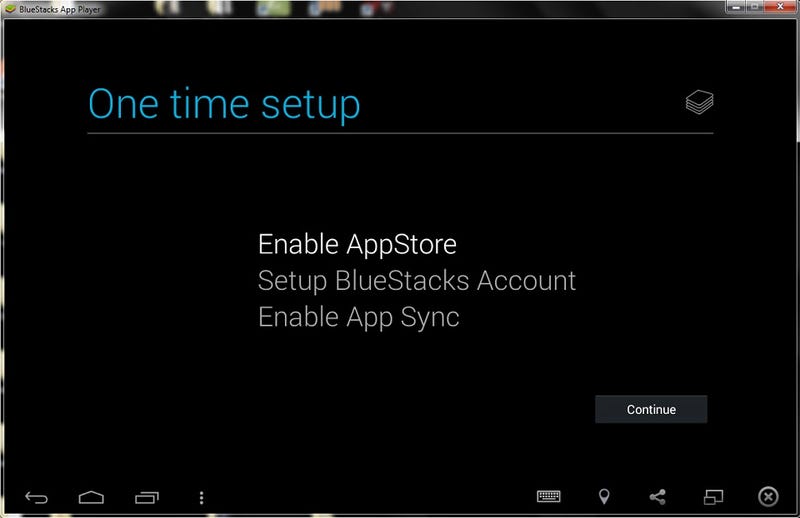Tap the Android home icon
Image resolution: width=800 pixels, height=518 pixels.
91,497
